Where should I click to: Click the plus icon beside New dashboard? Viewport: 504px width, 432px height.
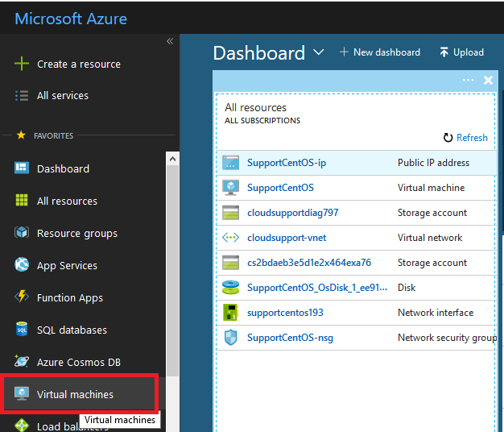coord(344,52)
